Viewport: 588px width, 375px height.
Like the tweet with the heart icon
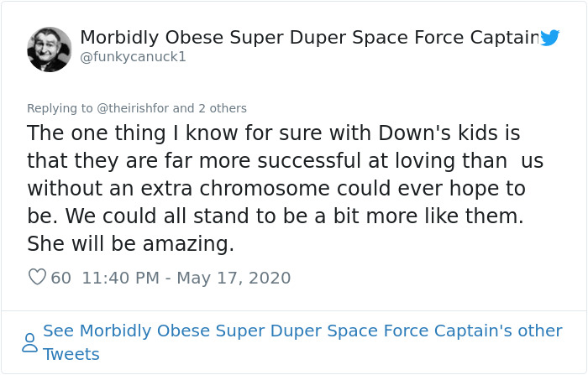37,277
